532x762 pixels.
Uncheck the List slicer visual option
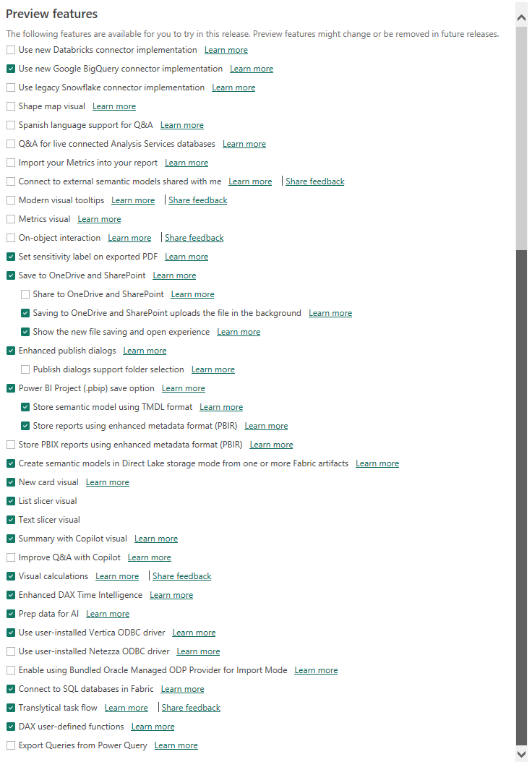click(11, 501)
